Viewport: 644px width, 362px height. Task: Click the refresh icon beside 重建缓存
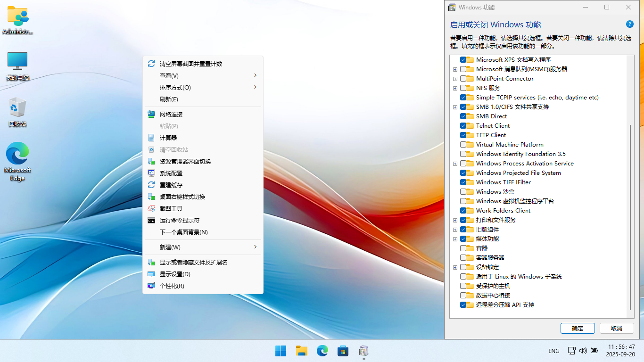[x=151, y=185]
